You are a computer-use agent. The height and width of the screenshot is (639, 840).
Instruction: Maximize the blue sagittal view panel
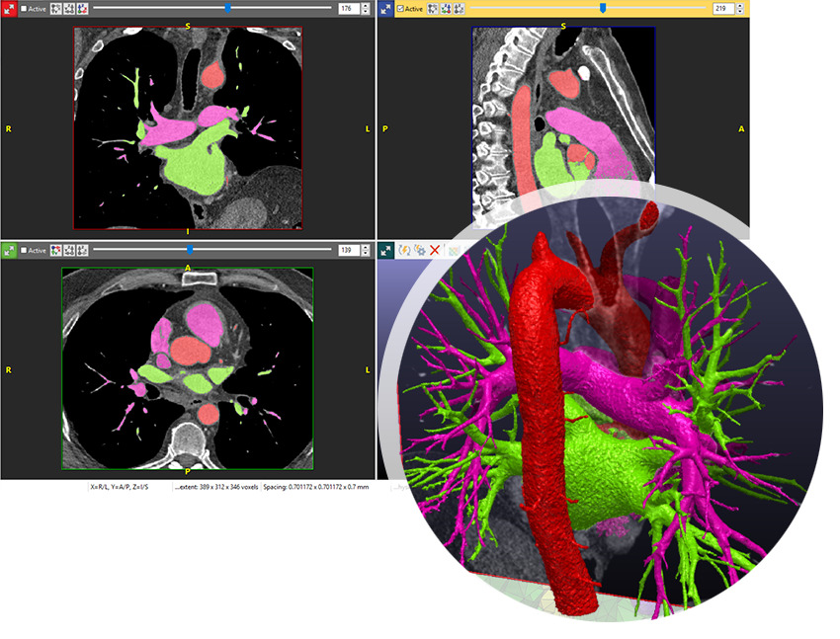click(385, 8)
